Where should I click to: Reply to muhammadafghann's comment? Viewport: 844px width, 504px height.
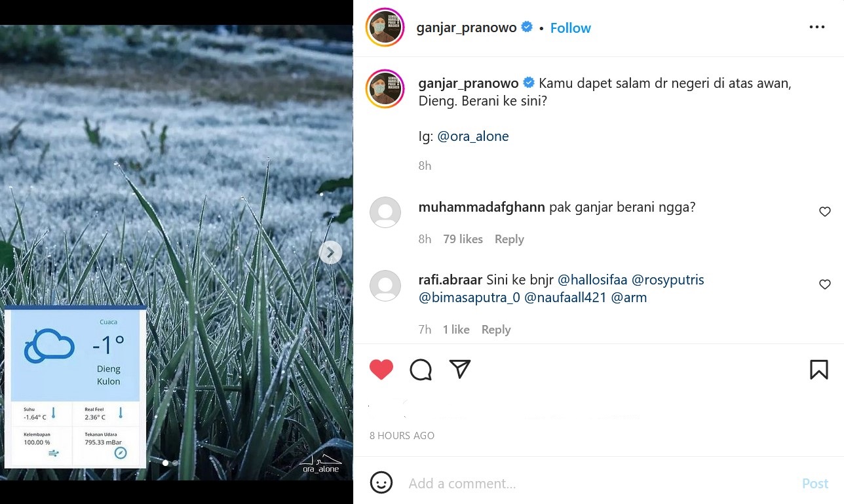(x=509, y=239)
